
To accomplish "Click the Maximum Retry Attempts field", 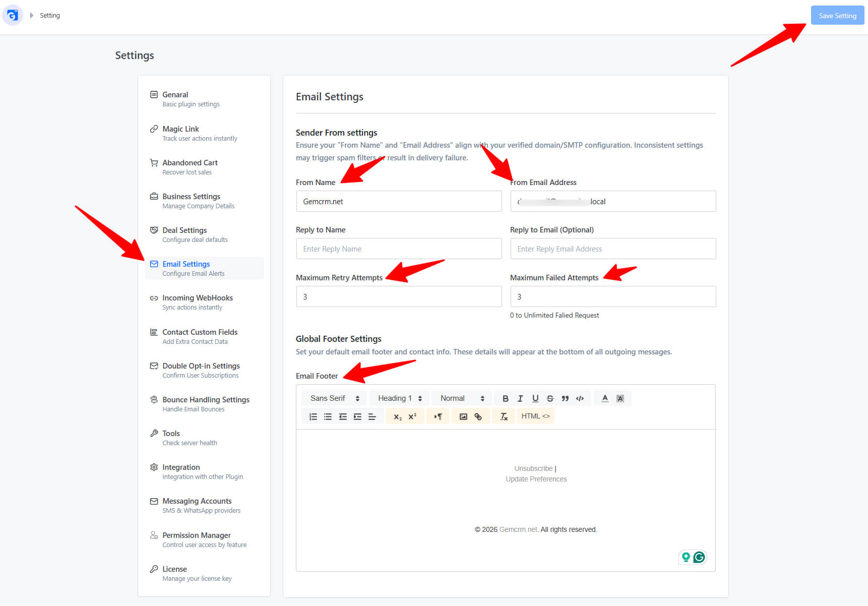I will [x=399, y=296].
